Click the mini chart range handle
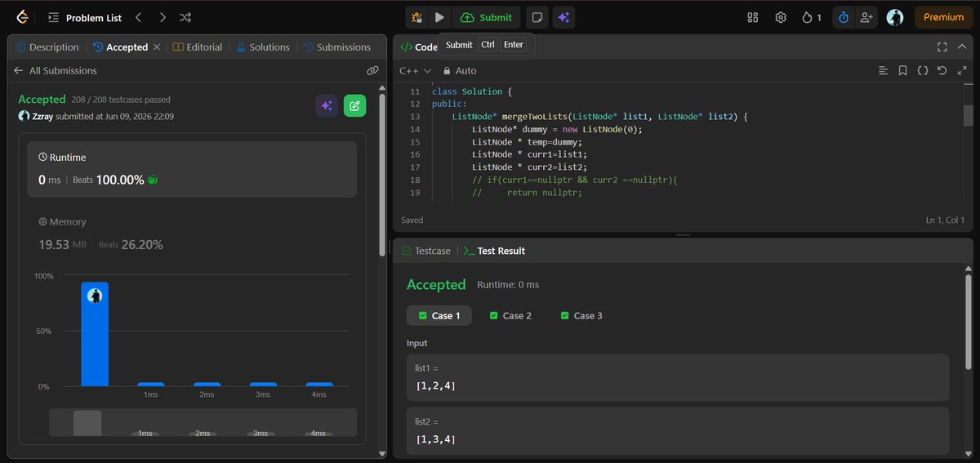 click(x=87, y=423)
